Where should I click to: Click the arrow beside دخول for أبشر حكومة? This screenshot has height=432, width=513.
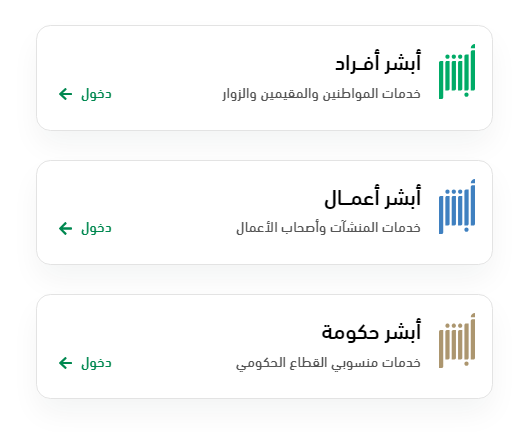65,363
